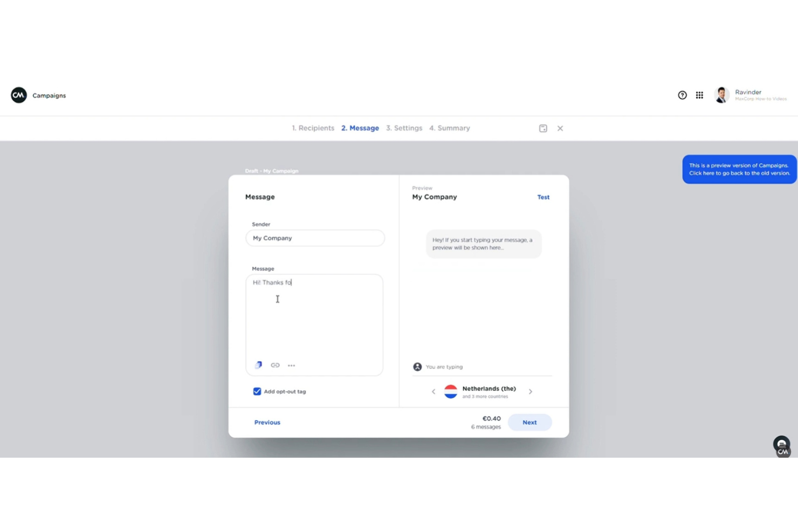Uncheck the Add opt-out tag checkbox
Screen dimensions: 798x532
click(257, 391)
